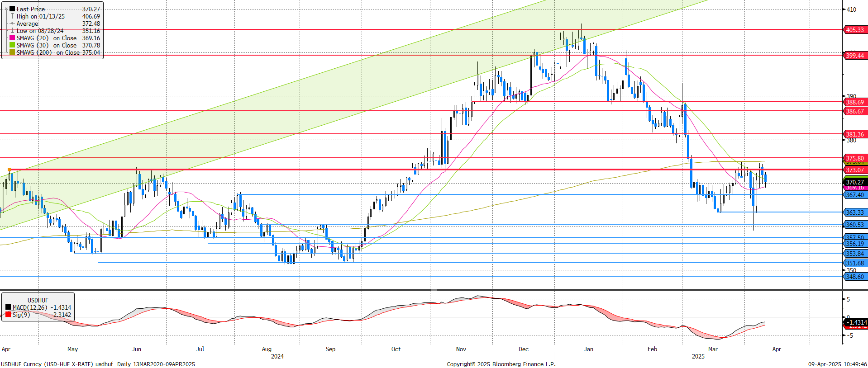The height and width of the screenshot is (368, 868).
Task: Click the 09-Apr-2025 10:49:46 timestamp
Action: point(838,364)
